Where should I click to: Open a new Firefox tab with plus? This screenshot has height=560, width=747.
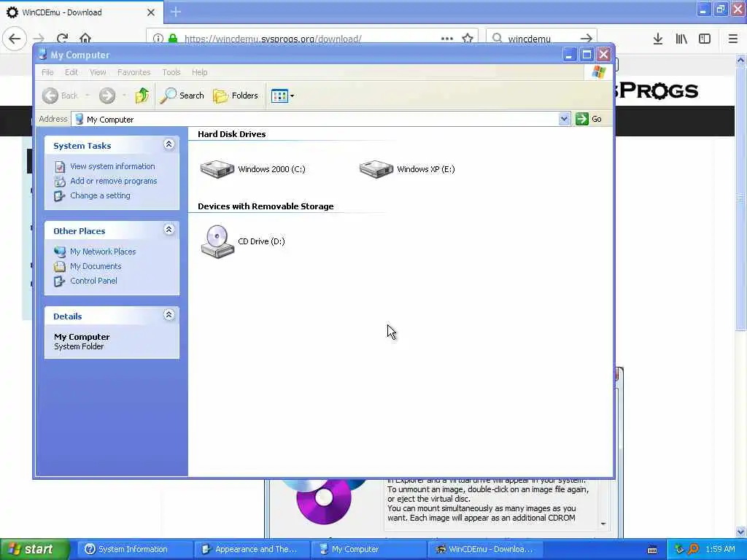(x=176, y=12)
